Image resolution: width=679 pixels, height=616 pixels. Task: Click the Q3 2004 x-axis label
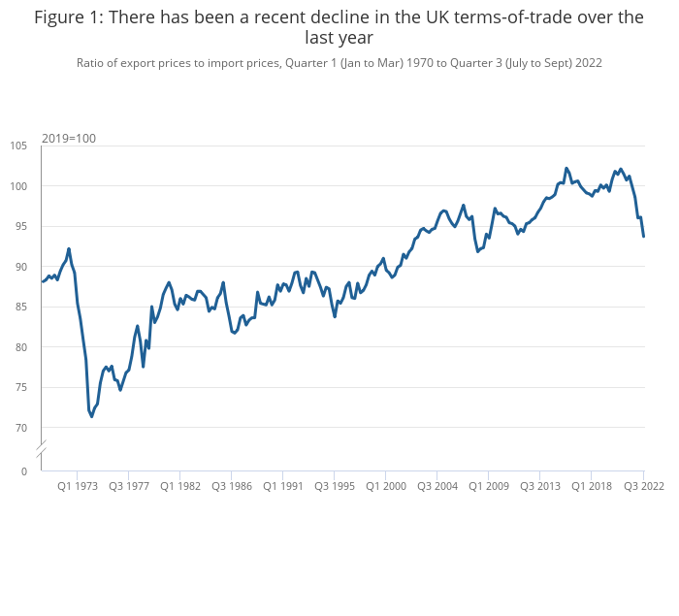pos(438,487)
